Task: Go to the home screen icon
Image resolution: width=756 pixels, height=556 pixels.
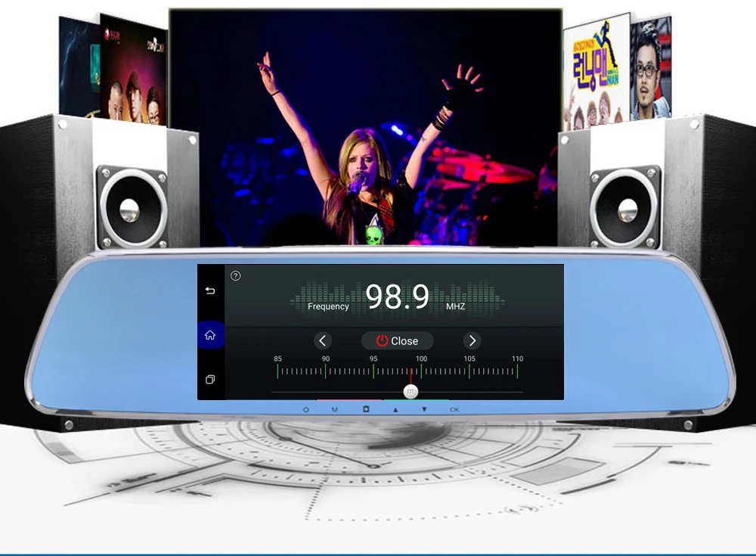Action: [x=210, y=335]
